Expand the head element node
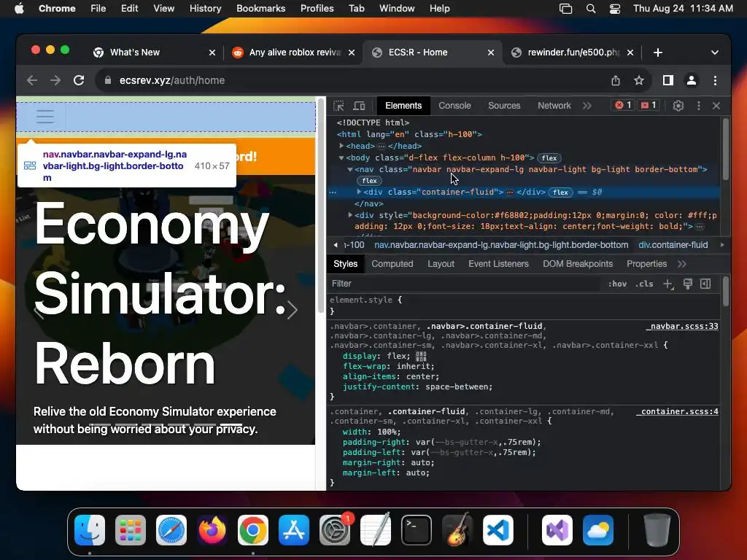747x560 pixels. click(341, 146)
